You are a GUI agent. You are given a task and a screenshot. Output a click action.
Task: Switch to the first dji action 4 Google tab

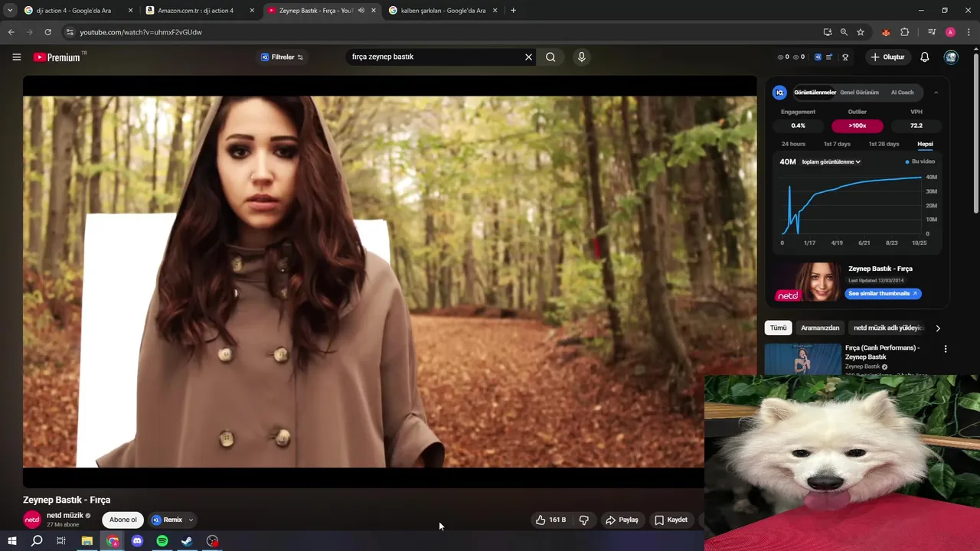pyautogui.click(x=77, y=11)
